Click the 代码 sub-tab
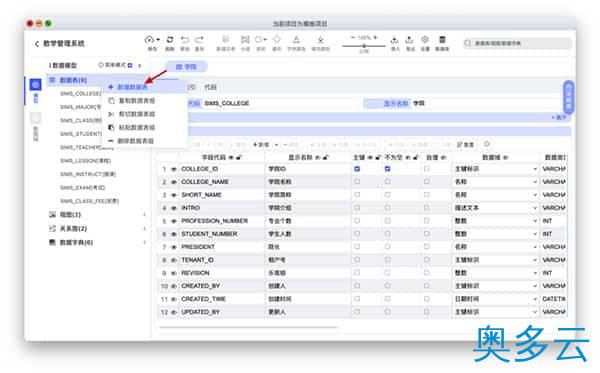 210,87
